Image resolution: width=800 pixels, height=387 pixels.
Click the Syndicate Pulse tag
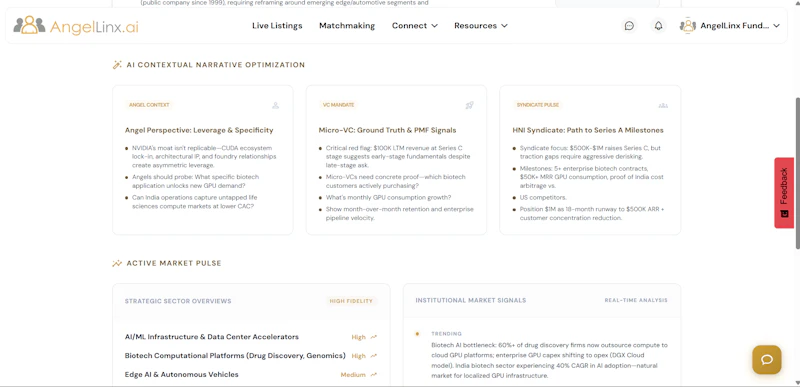538,105
